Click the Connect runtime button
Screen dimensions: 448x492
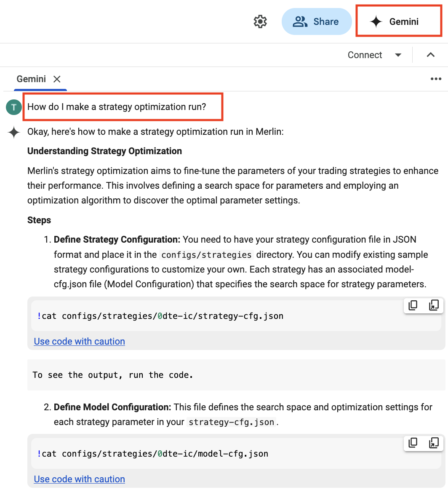(365, 55)
